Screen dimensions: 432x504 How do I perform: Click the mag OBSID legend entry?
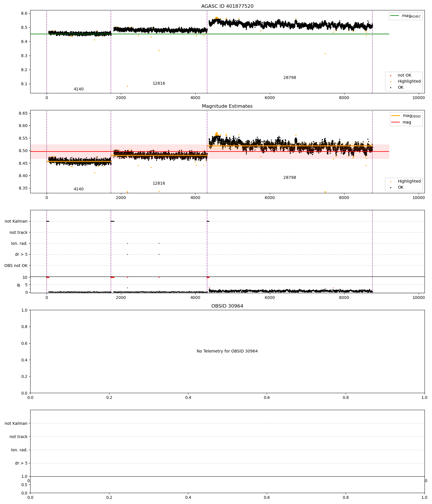(x=406, y=116)
